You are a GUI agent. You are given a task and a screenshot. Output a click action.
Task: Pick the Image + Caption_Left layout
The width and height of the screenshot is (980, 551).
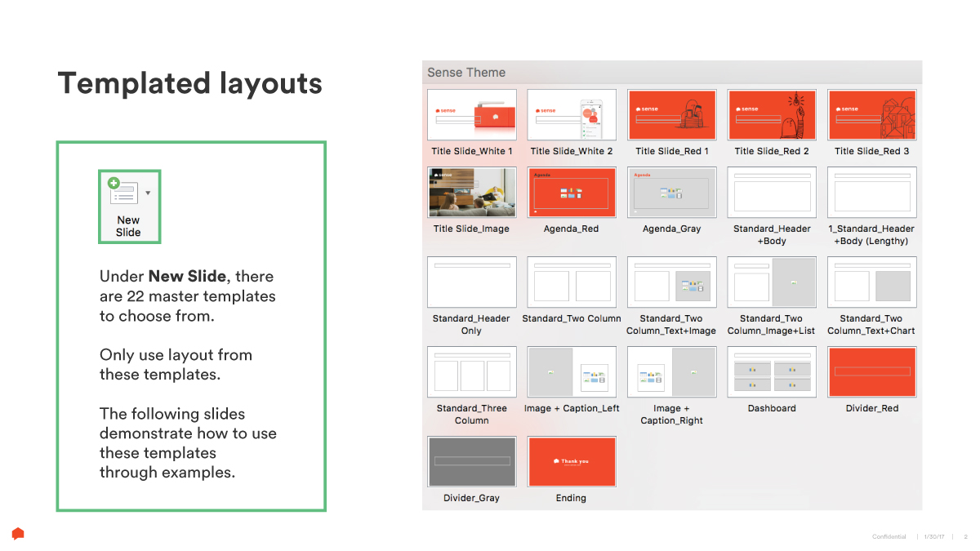pyautogui.click(x=572, y=372)
